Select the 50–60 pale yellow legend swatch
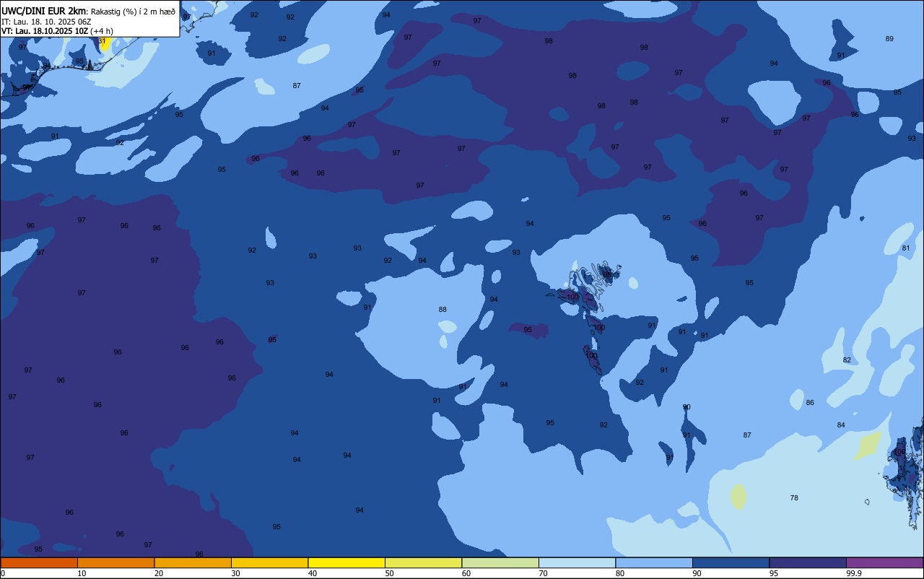 [x=423, y=562]
